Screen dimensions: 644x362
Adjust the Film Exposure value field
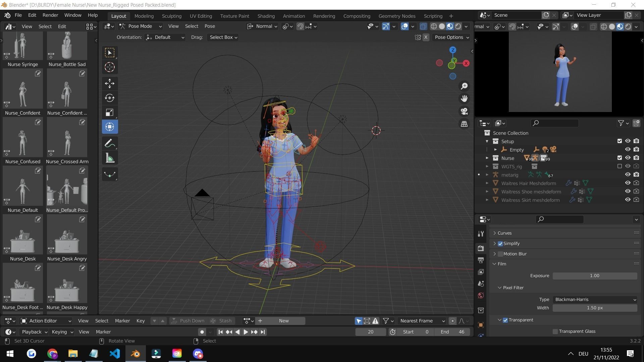(x=595, y=276)
